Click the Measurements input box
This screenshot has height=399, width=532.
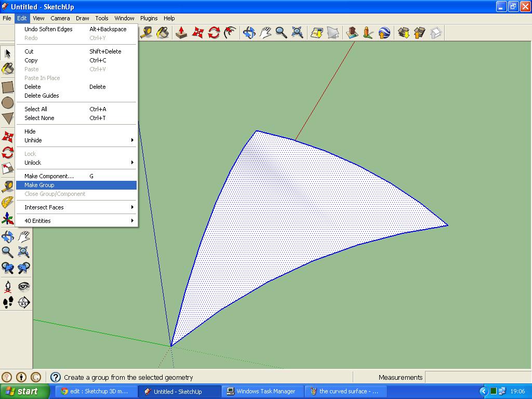(x=478, y=377)
